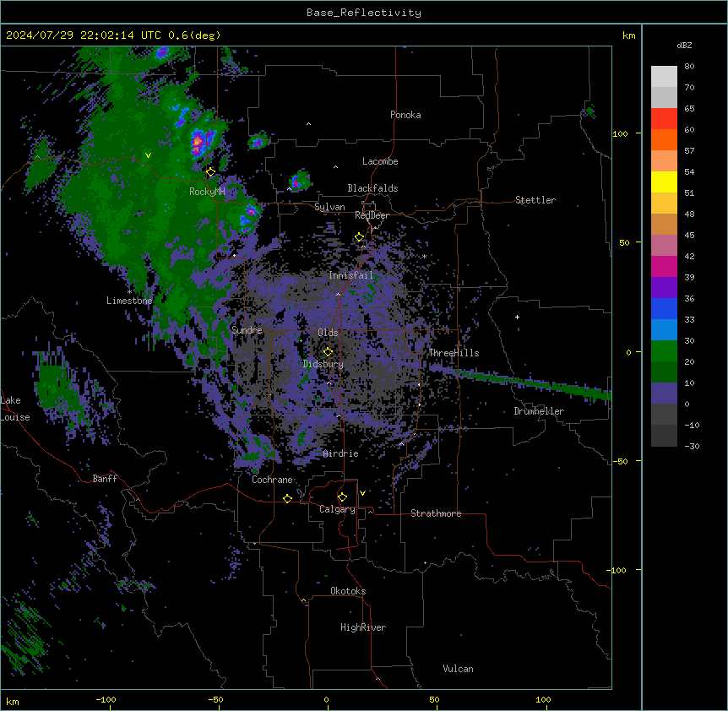Click the yellow v marker northwest of RockyMH
The width and height of the screenshot is (728, 711).
(x=148, y=155)
